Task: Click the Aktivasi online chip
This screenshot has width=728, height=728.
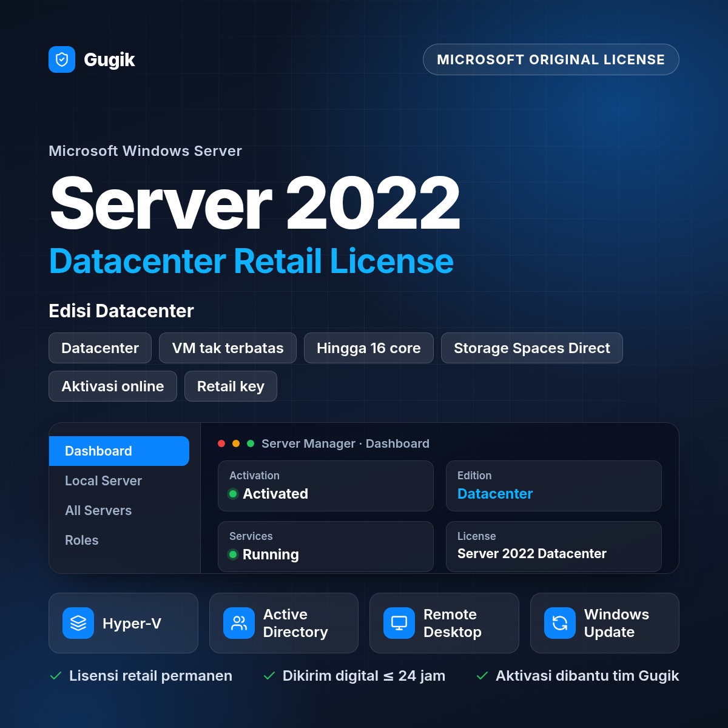Action: (x=113, y=386)
